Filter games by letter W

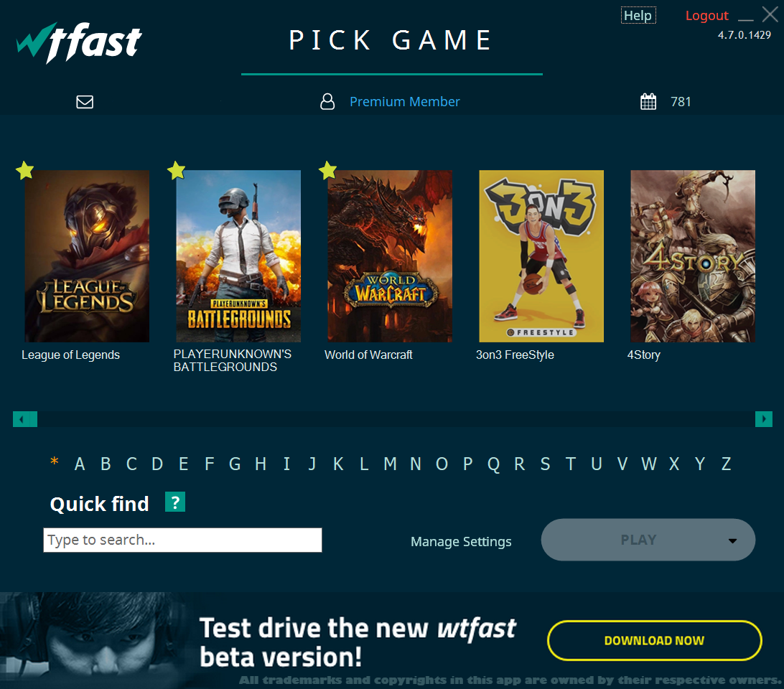coord(648,464)
